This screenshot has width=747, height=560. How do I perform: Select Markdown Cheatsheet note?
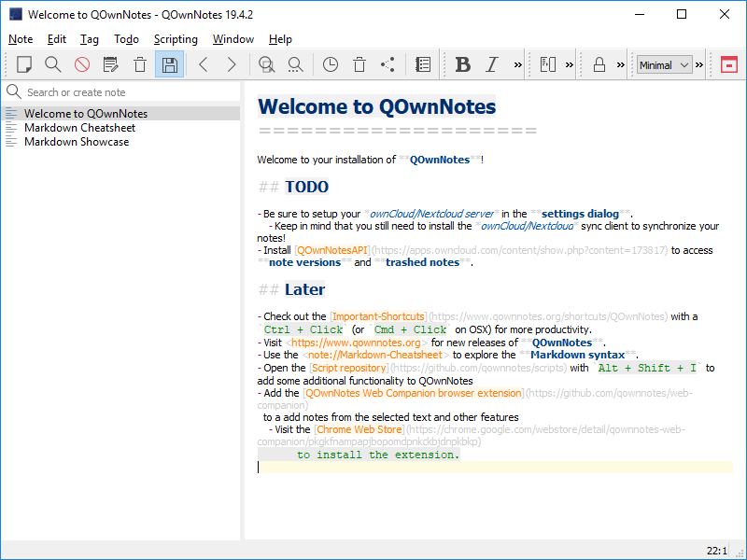[79, 128]
